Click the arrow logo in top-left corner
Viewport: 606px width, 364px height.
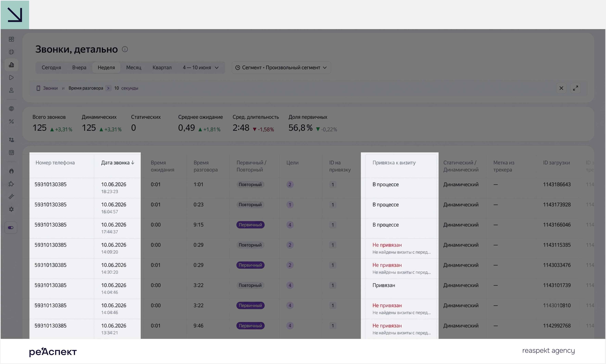[15, 15]
